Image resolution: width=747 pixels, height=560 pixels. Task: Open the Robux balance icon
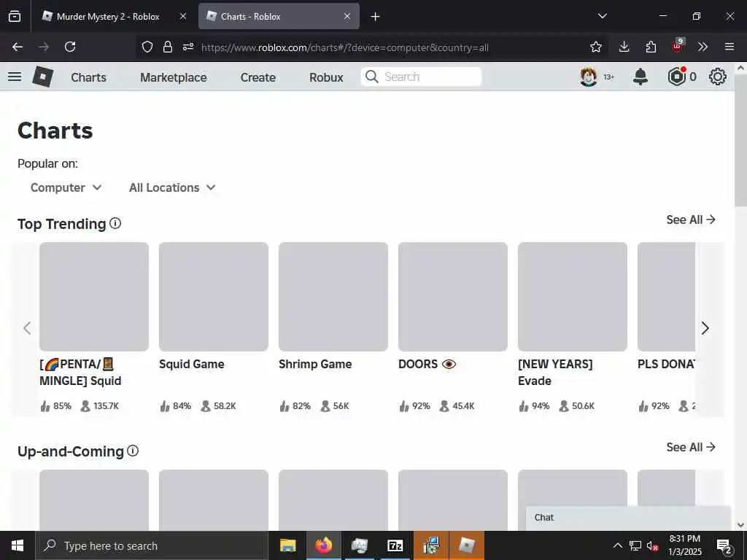tap(677, 77)
